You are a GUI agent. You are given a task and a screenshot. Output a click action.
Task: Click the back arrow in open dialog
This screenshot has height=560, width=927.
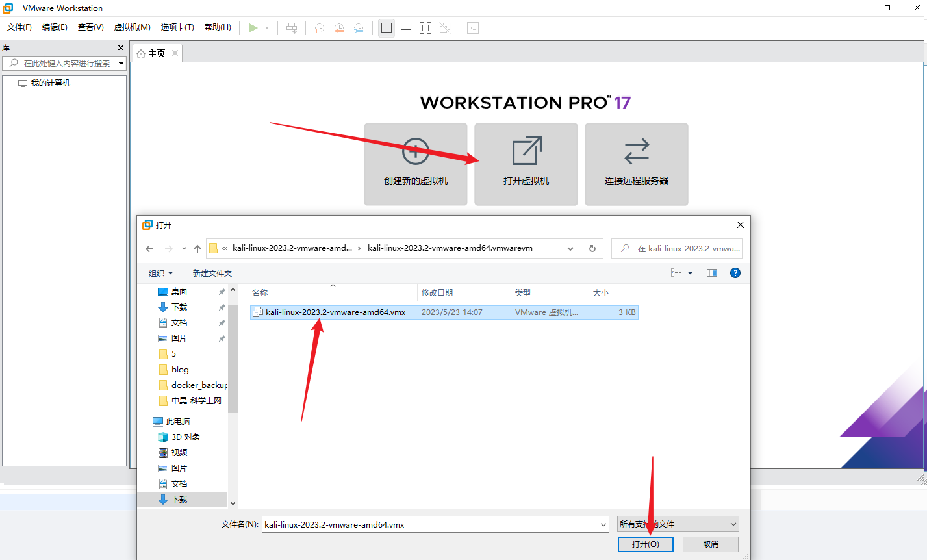click(149, 249)
